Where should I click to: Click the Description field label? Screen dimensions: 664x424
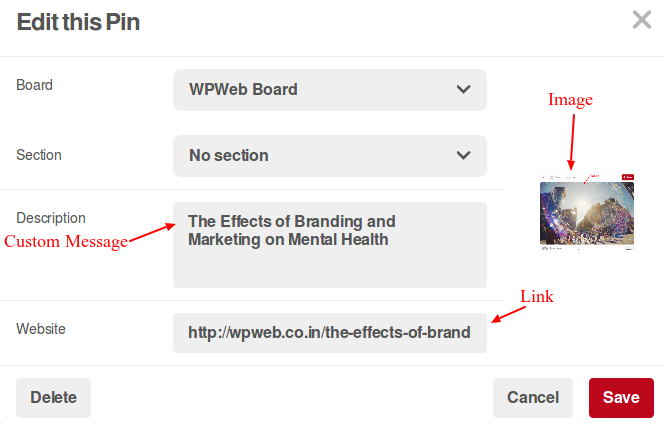pos(51,217)
